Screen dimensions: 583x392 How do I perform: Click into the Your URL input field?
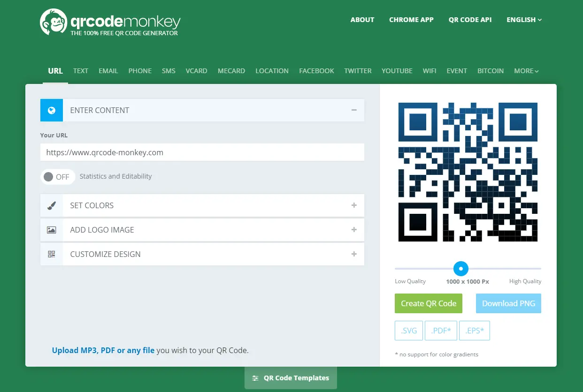(202, 152)
